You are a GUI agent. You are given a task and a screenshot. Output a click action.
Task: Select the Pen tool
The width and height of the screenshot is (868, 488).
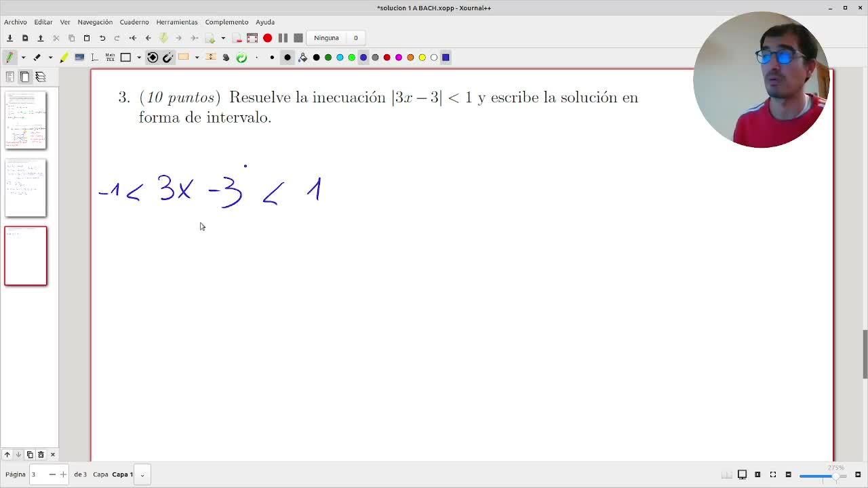pos(9,58)
